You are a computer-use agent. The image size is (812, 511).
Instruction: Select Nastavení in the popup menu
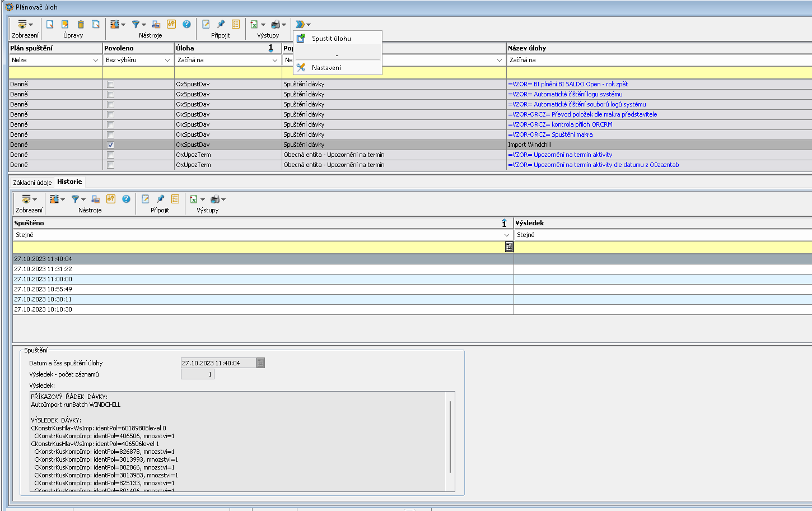click(326, 68)
